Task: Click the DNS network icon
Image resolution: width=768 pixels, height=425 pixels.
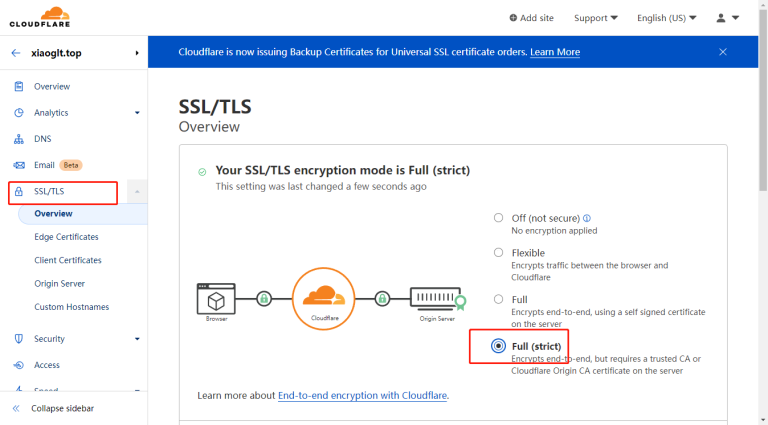Action: tap(19, 139)
